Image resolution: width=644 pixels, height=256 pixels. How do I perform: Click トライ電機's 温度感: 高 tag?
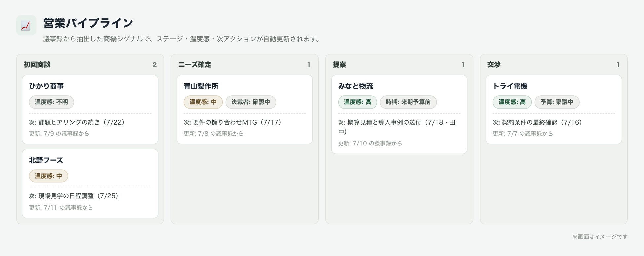[x=512, y=102]
